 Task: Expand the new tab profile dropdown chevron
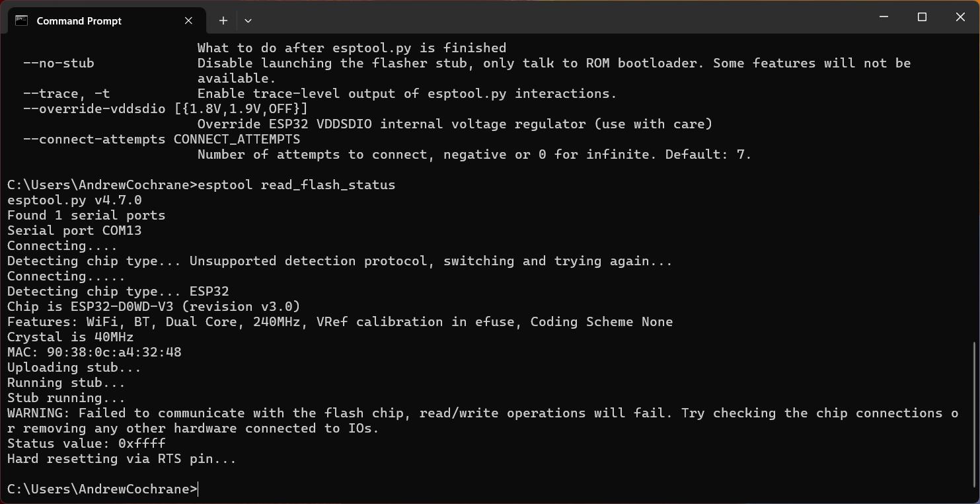(248, 21)
